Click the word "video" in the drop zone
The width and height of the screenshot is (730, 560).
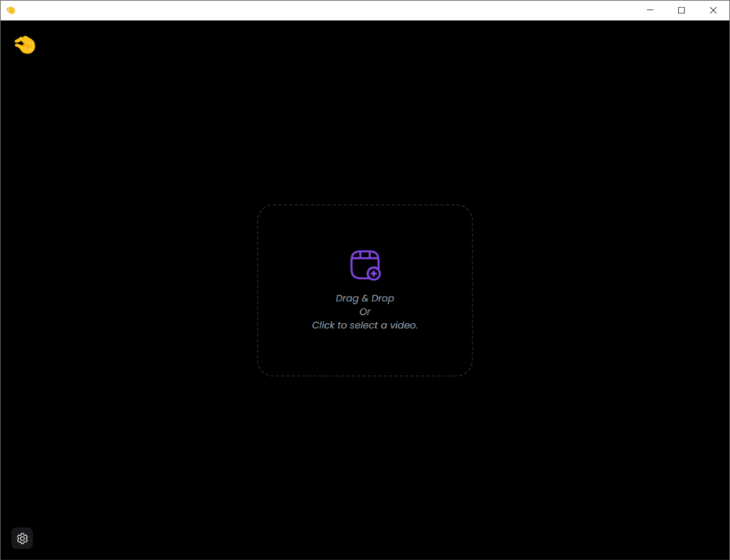[x=402, y=325]
